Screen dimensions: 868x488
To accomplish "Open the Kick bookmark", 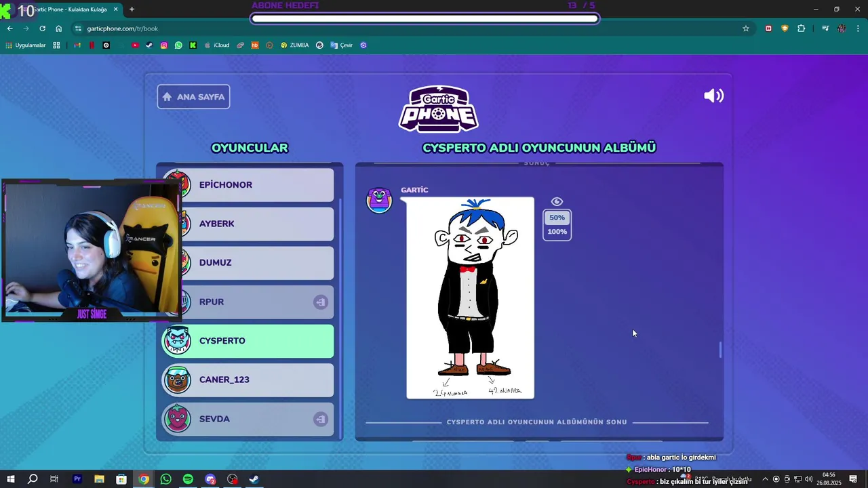I will [193, 45].
